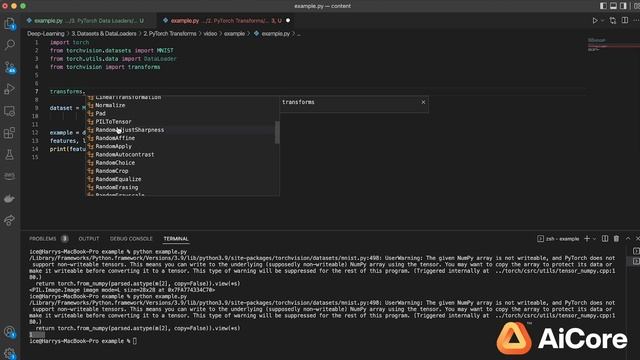
Task: Toggle the secondary side bar layout
Action: 623,6
